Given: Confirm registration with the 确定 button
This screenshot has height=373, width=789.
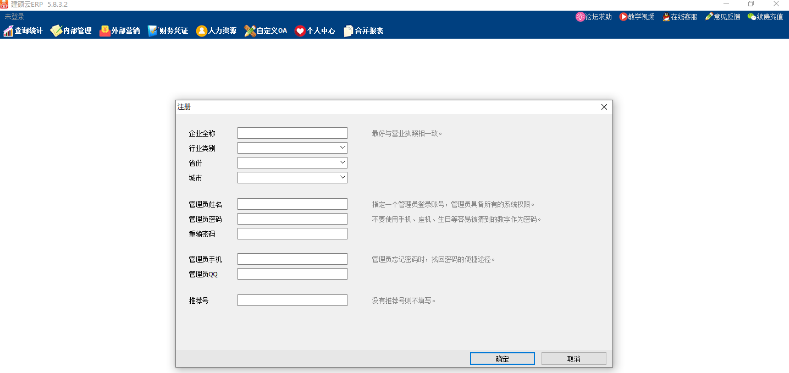Looking at the screenshot, I should 502,358.
